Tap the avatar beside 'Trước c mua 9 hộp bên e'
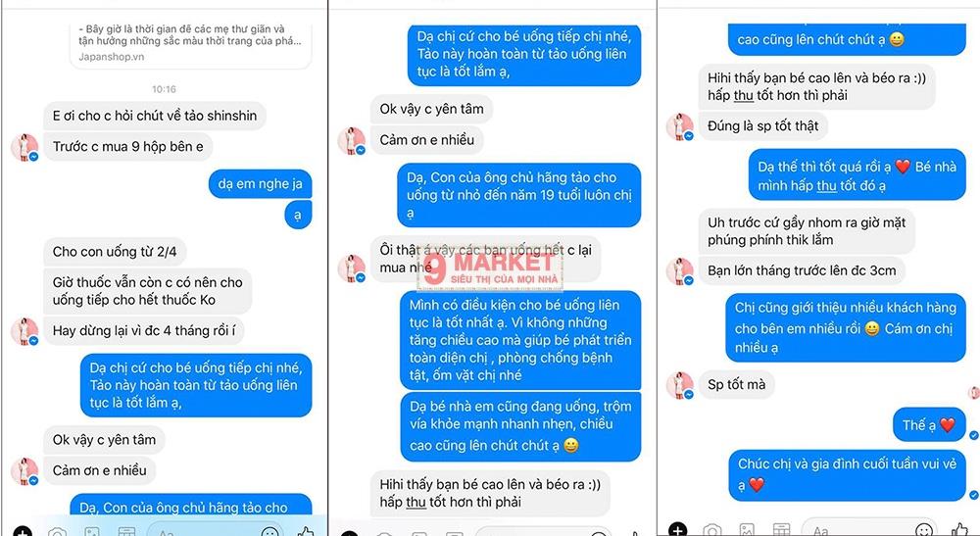 25,147
